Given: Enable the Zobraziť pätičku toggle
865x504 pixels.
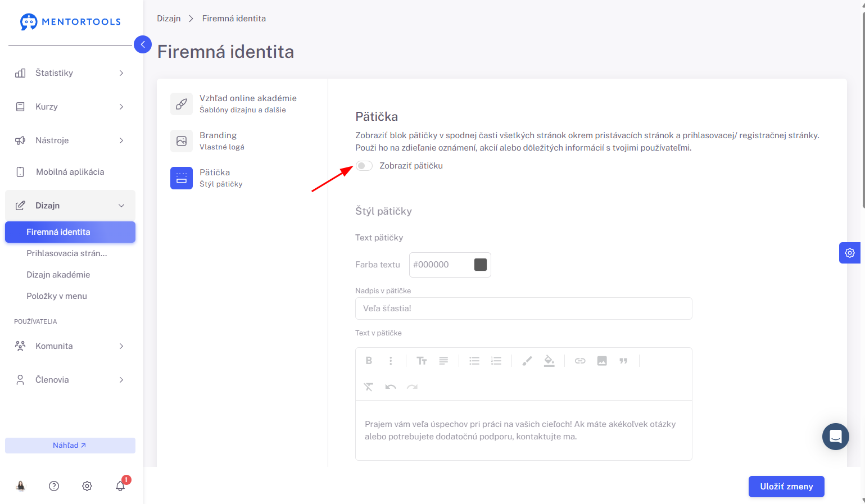Looking at the screenshot, I should pyautogui.click(x=364, y=166).
